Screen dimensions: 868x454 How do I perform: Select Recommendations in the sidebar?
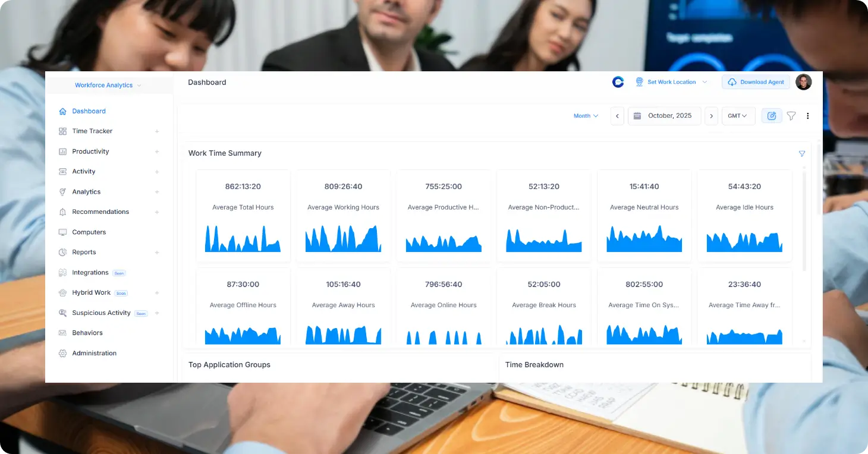100,212
